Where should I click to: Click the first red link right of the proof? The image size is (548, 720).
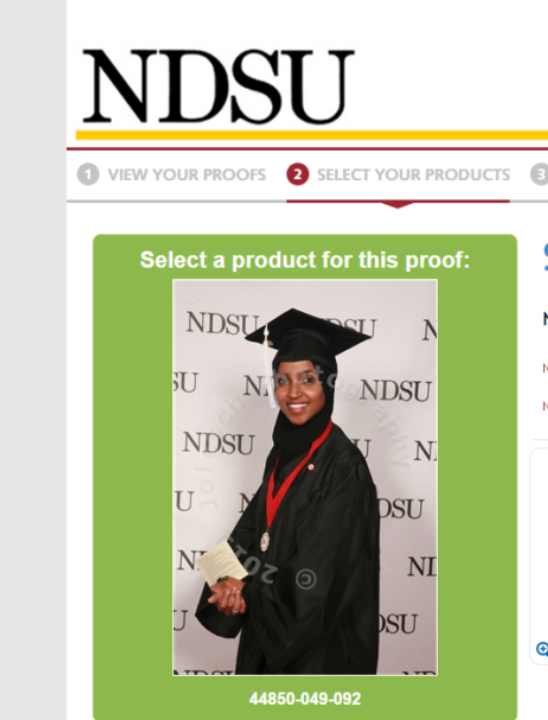click(545, 368)
